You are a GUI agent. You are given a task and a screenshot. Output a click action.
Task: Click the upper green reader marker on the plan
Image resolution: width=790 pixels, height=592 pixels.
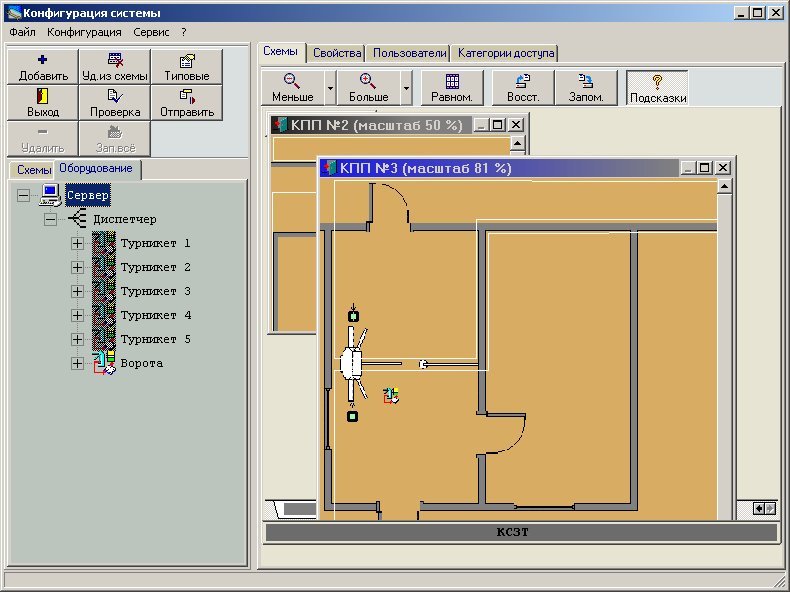tap(353, 316)
